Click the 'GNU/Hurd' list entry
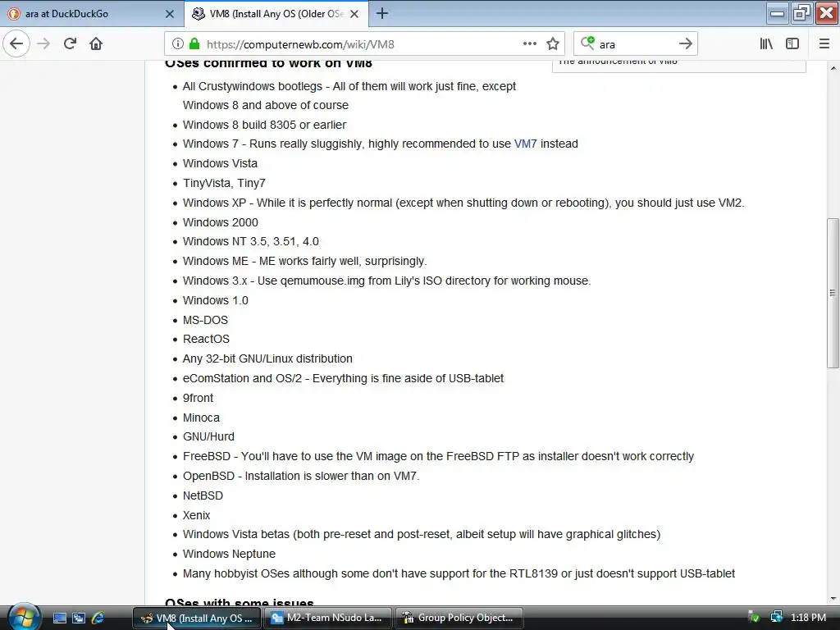840x630 pixels. point(208,436)
